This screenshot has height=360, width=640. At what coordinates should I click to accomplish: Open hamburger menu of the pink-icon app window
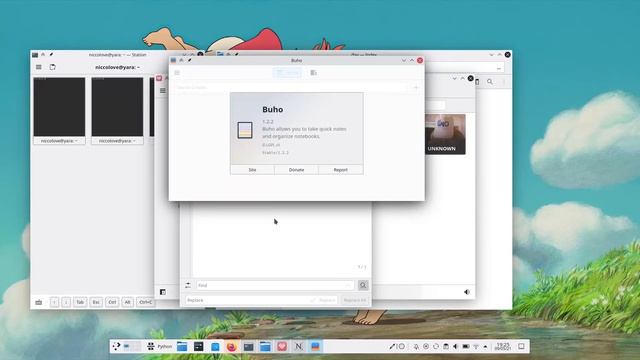click(x=163, y=90)
